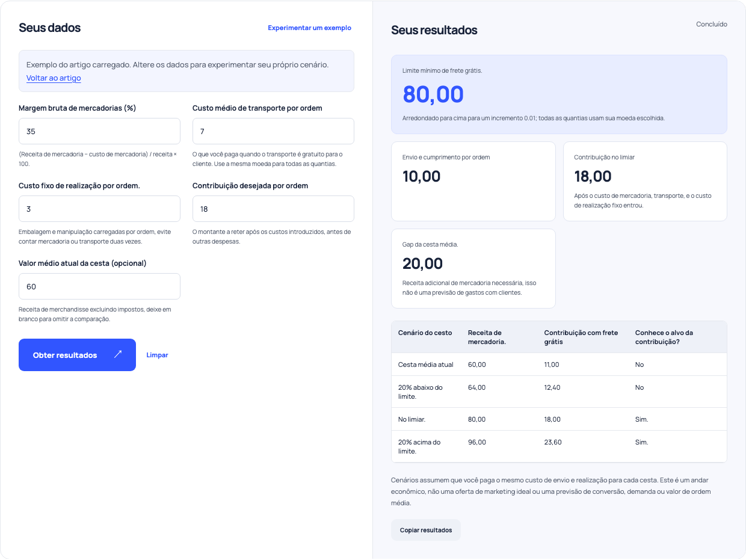Click the 11,00 contribution cell
This screenshot has width=746, height=560.
tap(552, 365)
